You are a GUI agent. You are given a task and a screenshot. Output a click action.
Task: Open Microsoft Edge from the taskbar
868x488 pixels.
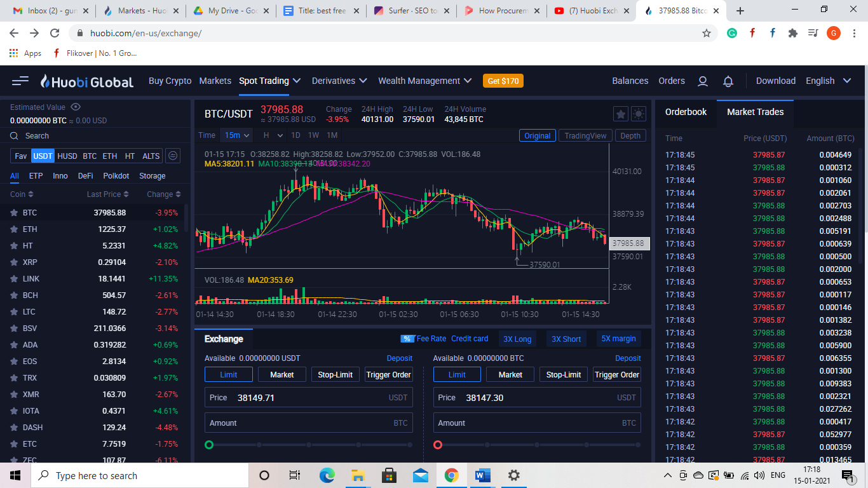click(x=327, y=475)
